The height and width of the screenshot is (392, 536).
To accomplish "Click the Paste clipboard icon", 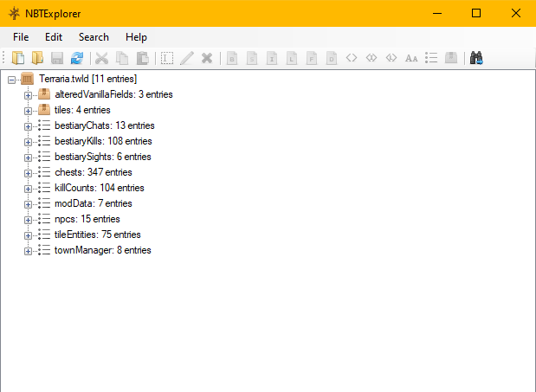I will (142, 58).
